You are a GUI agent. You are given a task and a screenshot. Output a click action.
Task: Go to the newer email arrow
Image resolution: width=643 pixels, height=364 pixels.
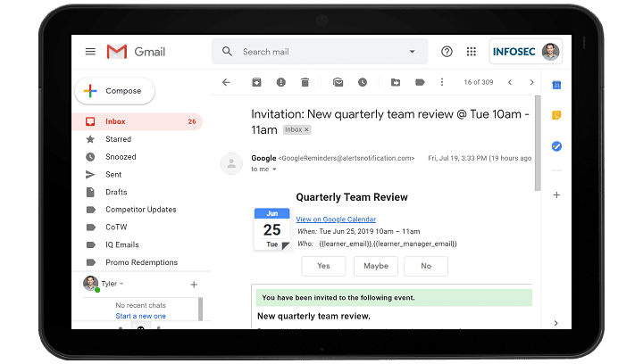[x=510, y=82]
